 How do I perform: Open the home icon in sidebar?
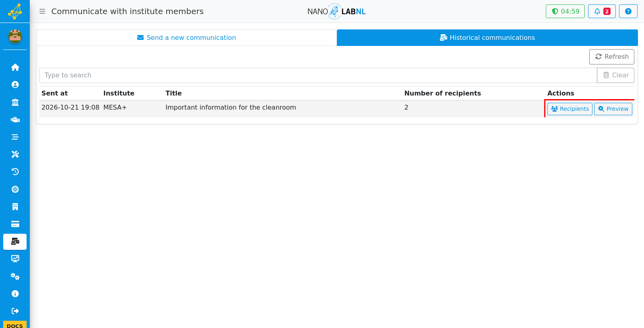[15, 67]
